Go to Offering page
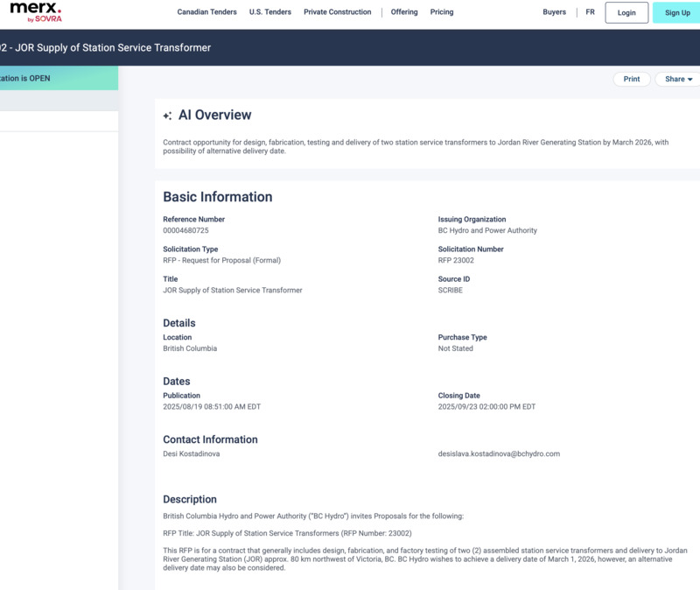This screenshot has height=590, width=700. click(404, 12)
